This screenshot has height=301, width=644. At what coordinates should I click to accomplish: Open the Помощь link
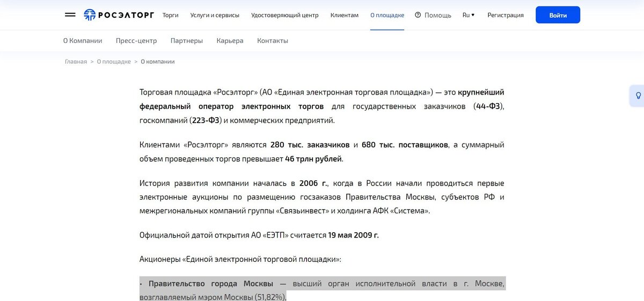tap(438, 15)
